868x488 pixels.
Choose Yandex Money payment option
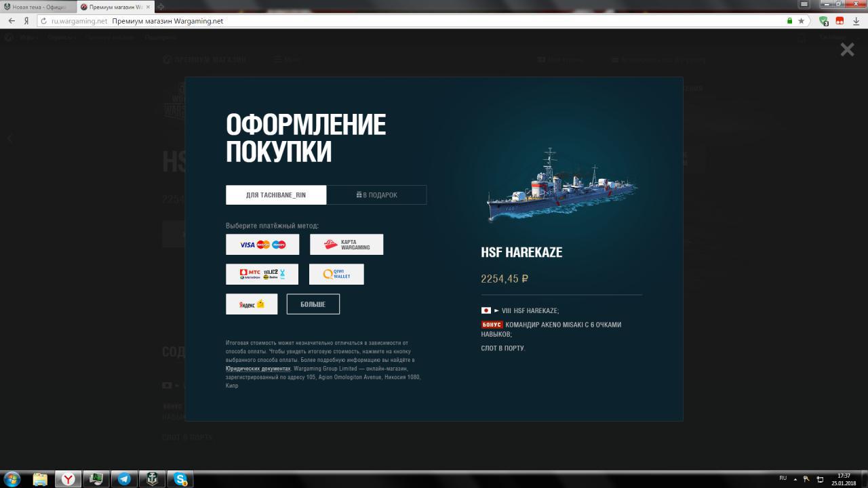252,304
